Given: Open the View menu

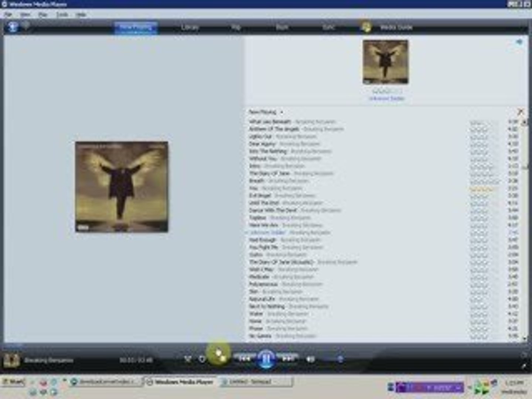Looking at the screenshot, I should [25, 15].
